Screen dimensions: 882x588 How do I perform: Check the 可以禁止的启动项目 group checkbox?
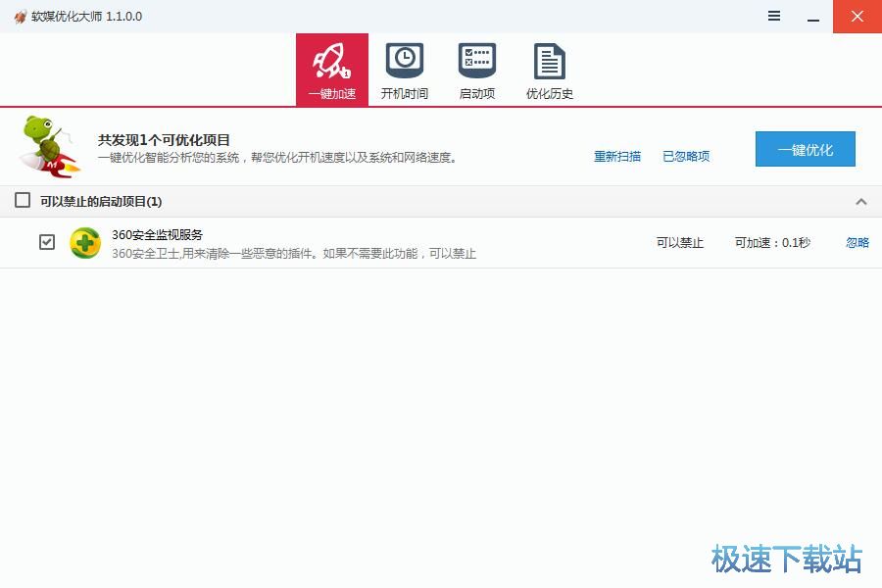23,200
